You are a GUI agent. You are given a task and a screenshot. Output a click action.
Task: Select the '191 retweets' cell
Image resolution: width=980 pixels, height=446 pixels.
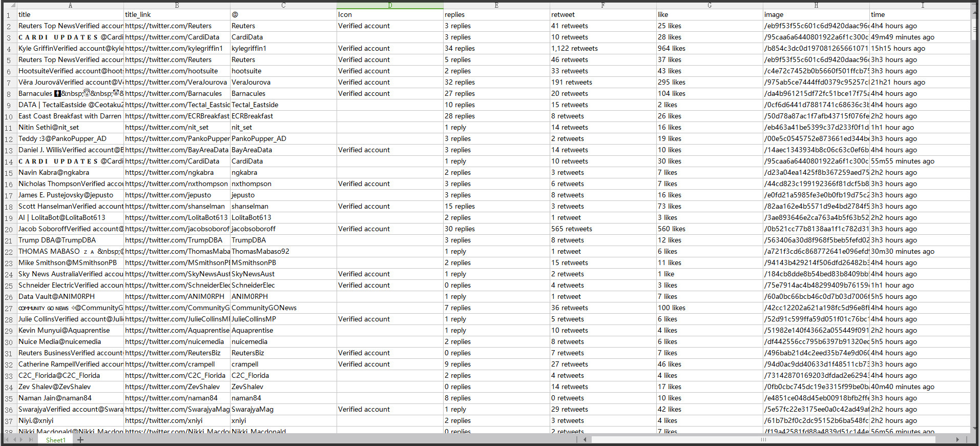[603, 82]
